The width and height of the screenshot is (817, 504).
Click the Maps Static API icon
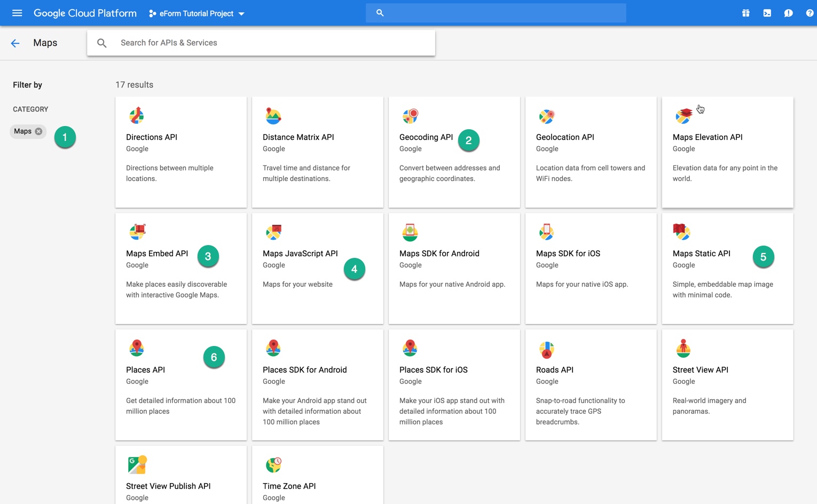pos(682,232)
